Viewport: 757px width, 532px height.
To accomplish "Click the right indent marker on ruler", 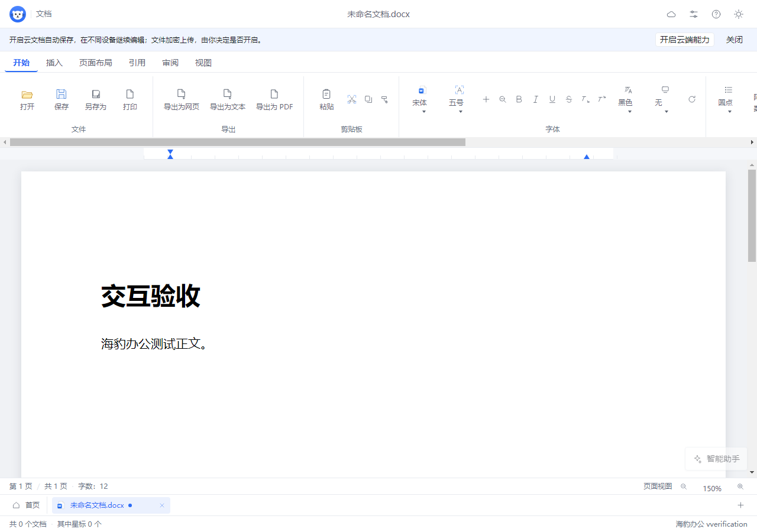I will pyautogui.click(x=587, y=157).
